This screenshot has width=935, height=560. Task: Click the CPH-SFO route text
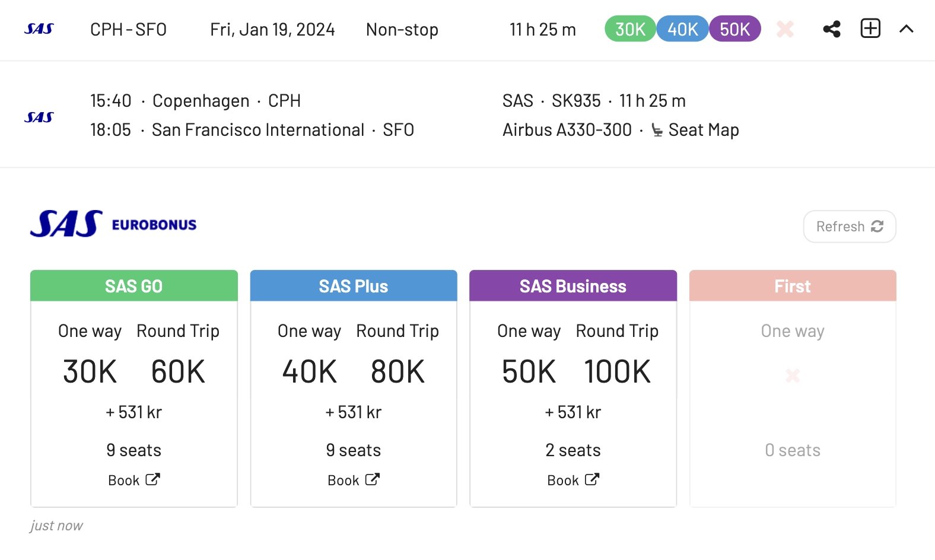point(128,29)
